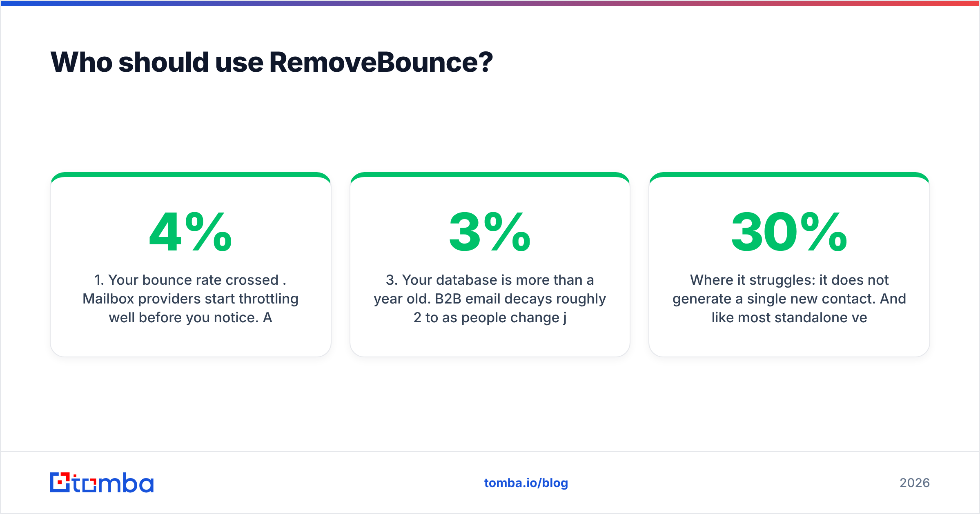Click the 2026 year label in the footer
The width and height of the screenshot is (980, 514).
coord(915,483)
